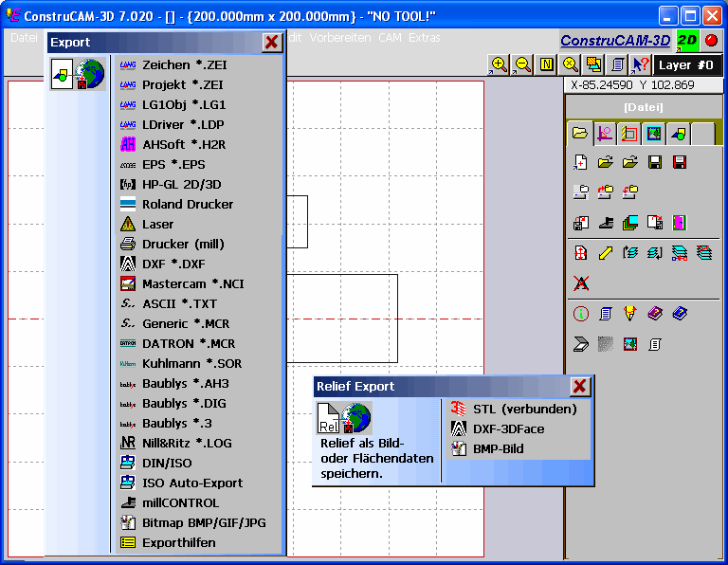Screen dimensions: 728x565
Task: Click the magenta exit door icon
Action: (679, 223)
